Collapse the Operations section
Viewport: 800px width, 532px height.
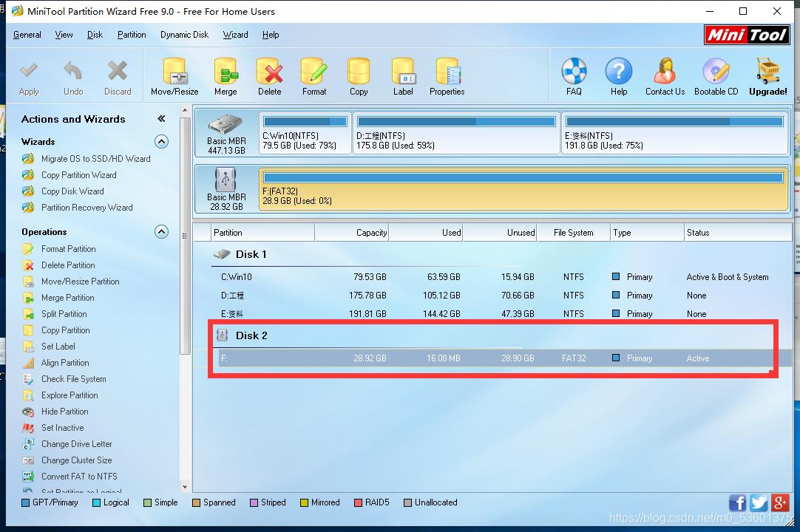click(161, 231)
